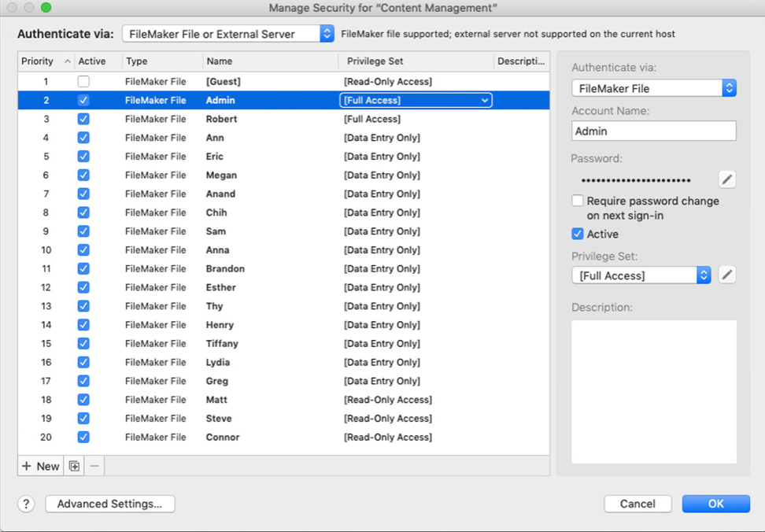Toggle Active checkbox for Robert
The image size is (765, 532).
[x=83, y=119]
